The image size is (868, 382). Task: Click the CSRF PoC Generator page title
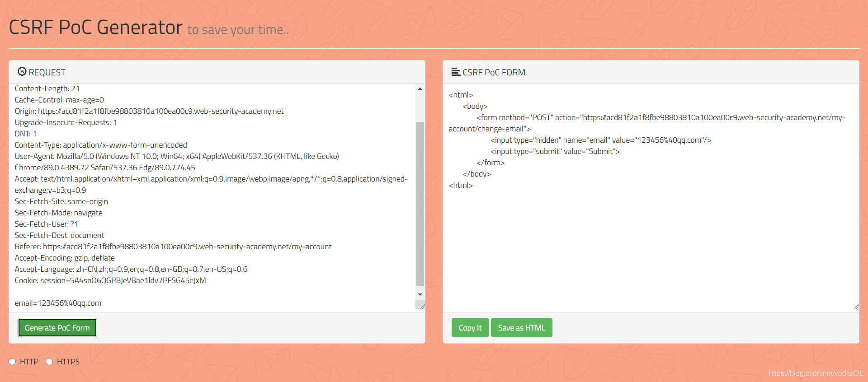tap(96, 27)
